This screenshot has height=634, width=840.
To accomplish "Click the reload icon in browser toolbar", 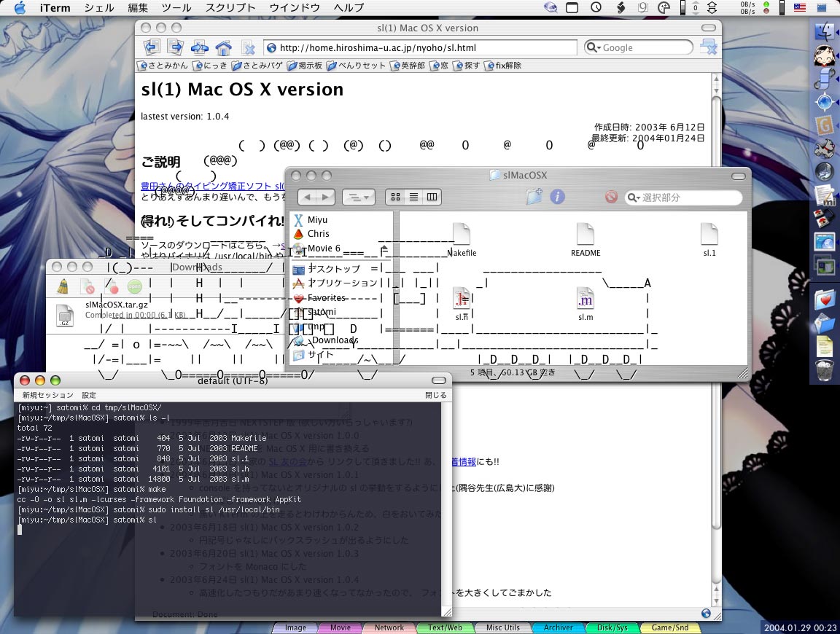I will tap(199, 47).
